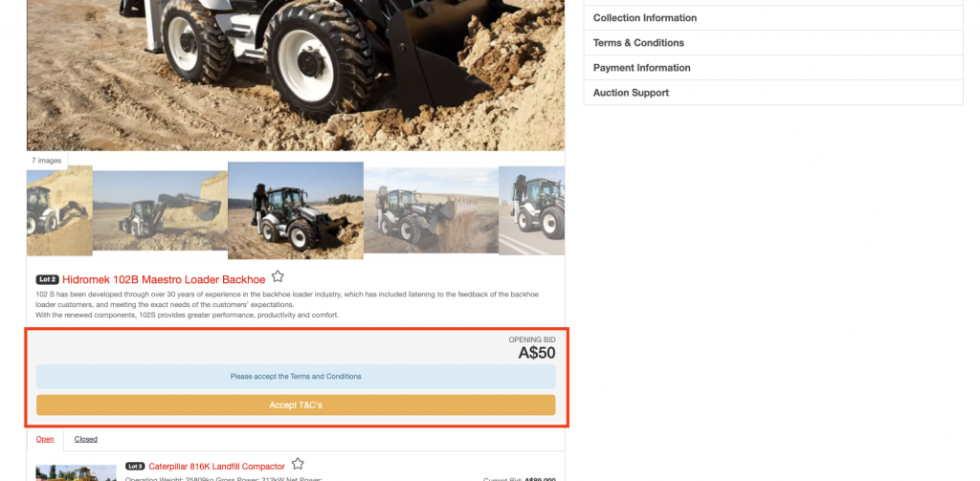Click the 'Please accept the Terms and Conditions' notice
This screenshot has height=481, width=980.
point(296,377)
